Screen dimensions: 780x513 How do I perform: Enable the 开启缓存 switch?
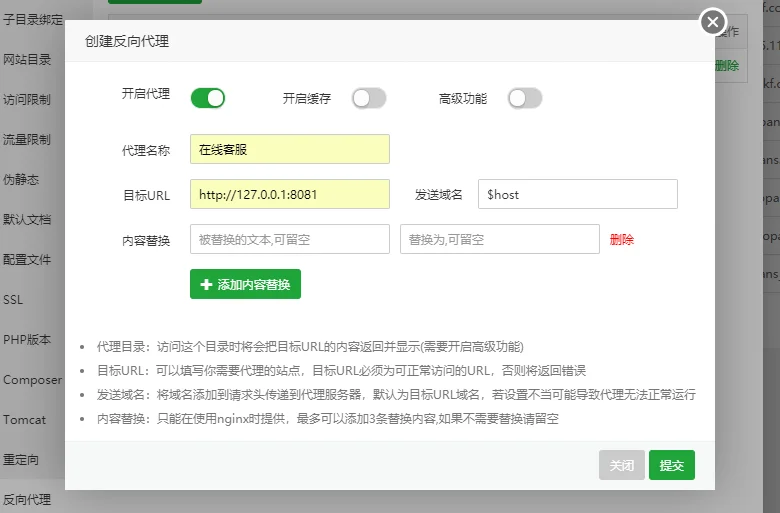[369, 98]
